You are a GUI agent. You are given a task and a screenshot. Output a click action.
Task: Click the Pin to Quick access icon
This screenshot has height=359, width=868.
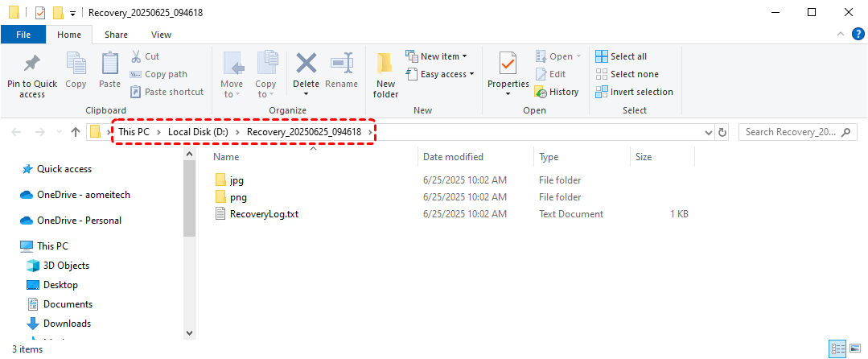[32, 64]
